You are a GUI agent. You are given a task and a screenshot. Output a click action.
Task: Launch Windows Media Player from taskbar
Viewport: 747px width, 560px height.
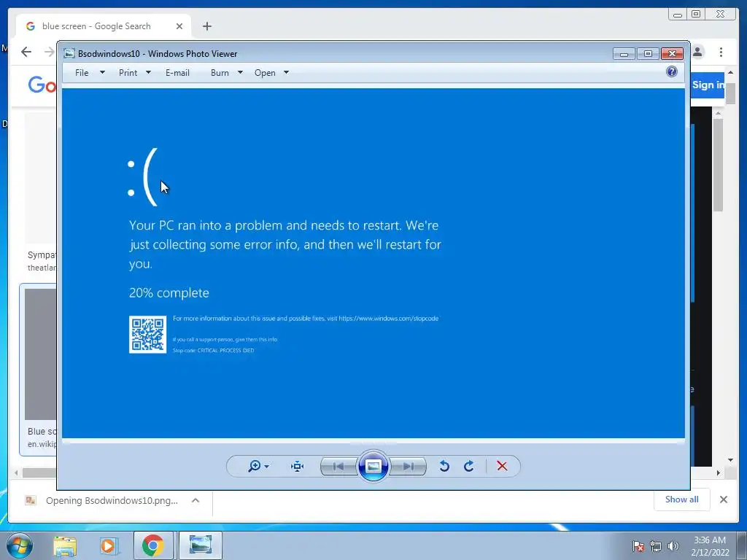point(108,545)
